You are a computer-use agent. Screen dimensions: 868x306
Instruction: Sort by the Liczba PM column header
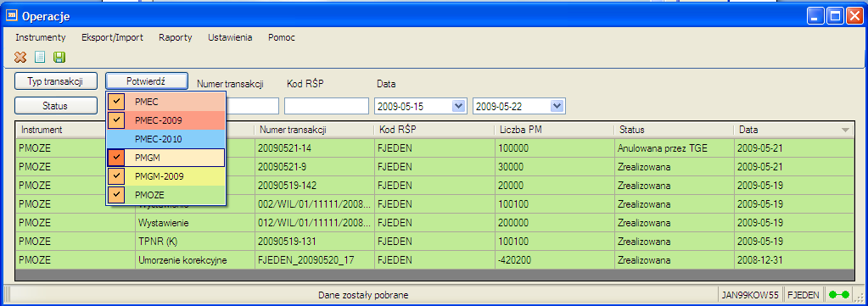pyautogui.click(x=555, y=130)
